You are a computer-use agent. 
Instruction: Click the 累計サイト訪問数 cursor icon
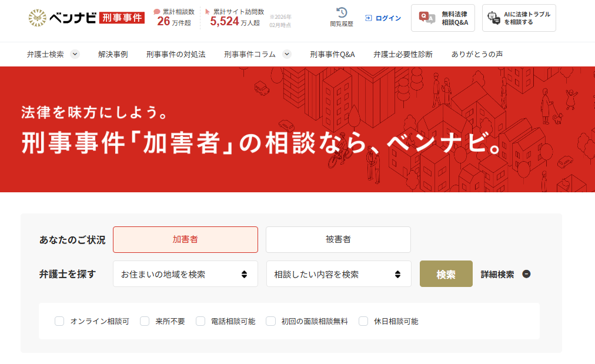pyautogui.click(x=208, y=12)
